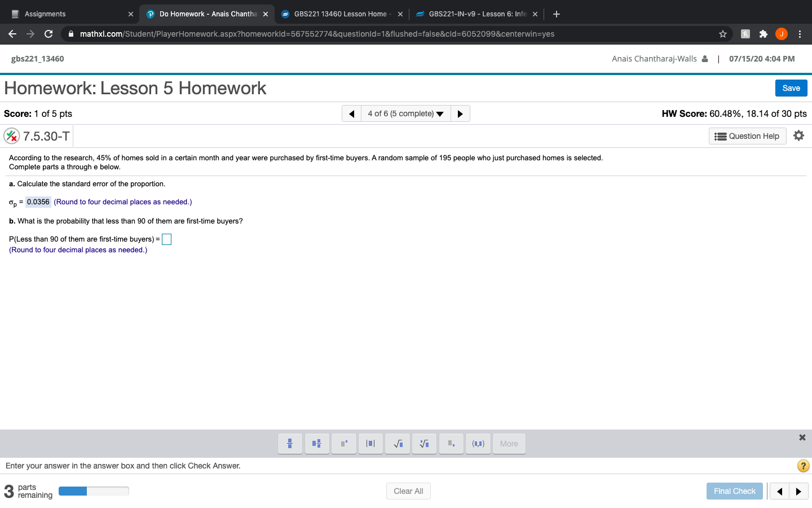Bookmark the page with the star icon
The width and height of the screenshot is (812, 508).
click(722, 34)
